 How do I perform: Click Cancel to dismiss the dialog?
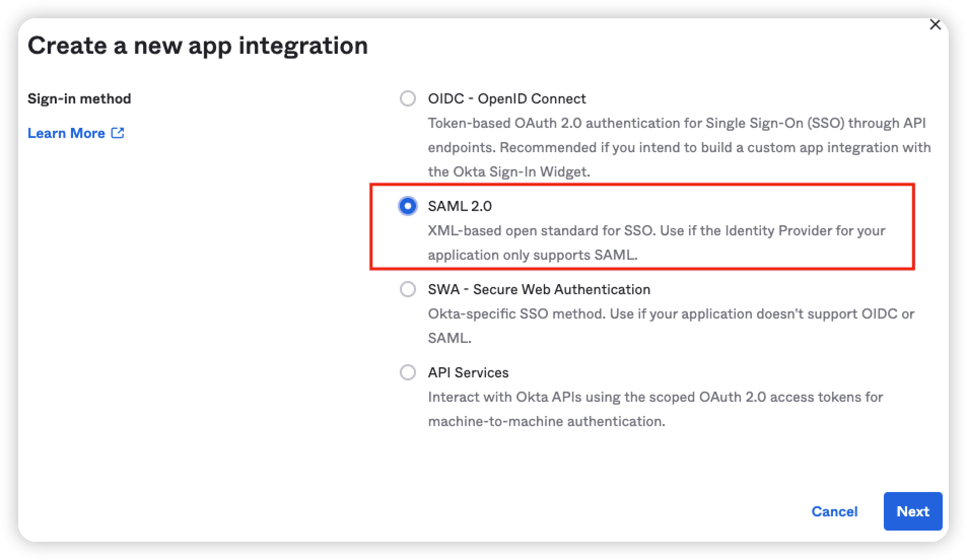pyautogui.click(x=835, y=511)
